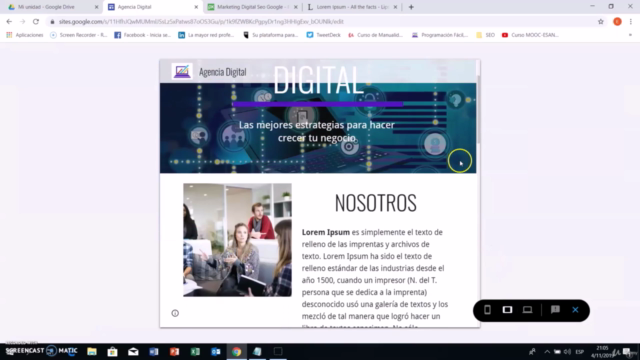Image resolution: width=640 pixels, height=360 pixels.
Task: Click the ESP language indicator
Action: coord(580,351)
